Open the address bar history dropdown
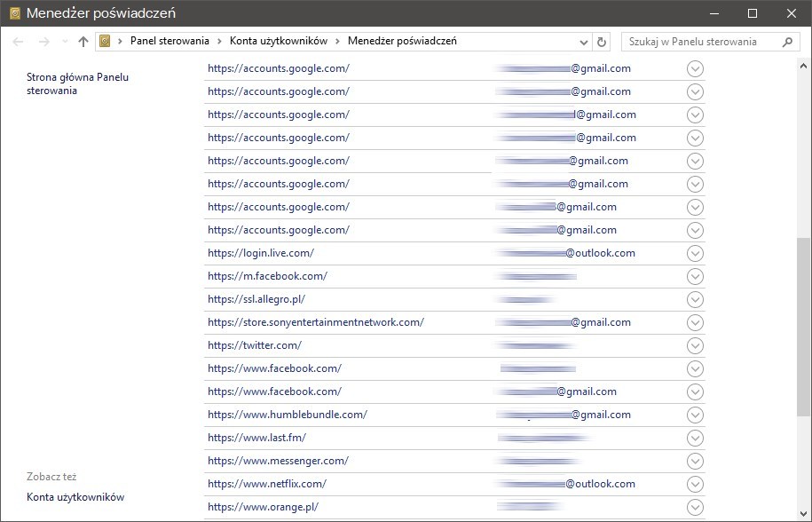812x522 pixels. 584,42
